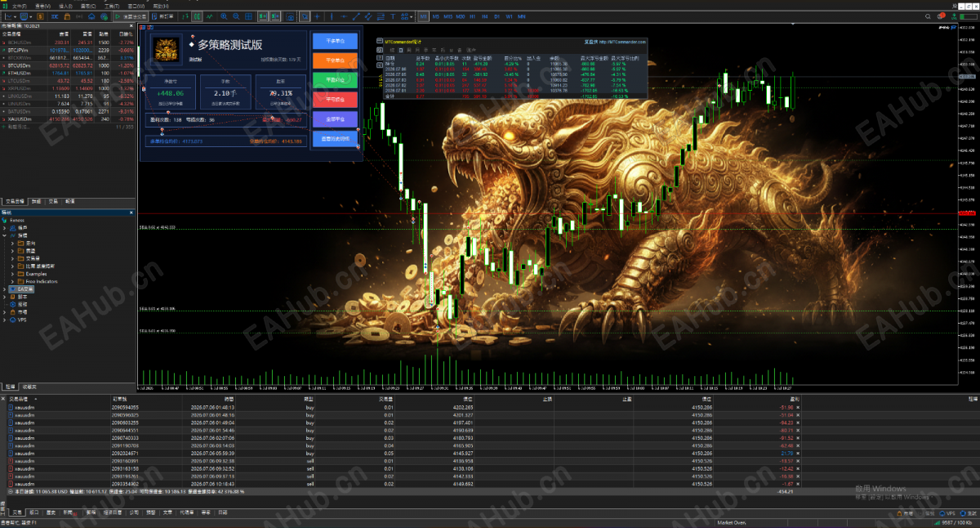Screen dimensions: 980x528
Task: Expand the VPS node in Navigator
Action: (5, 320)
